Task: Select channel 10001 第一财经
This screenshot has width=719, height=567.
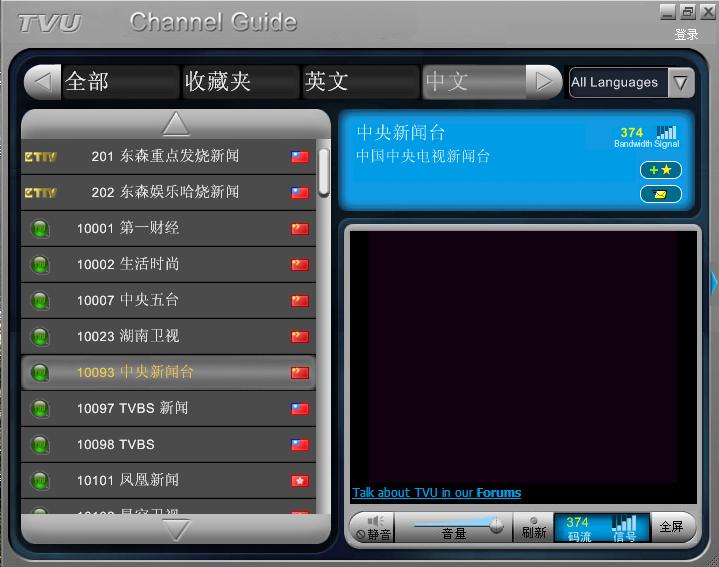Action: click(x=168, y=228)
